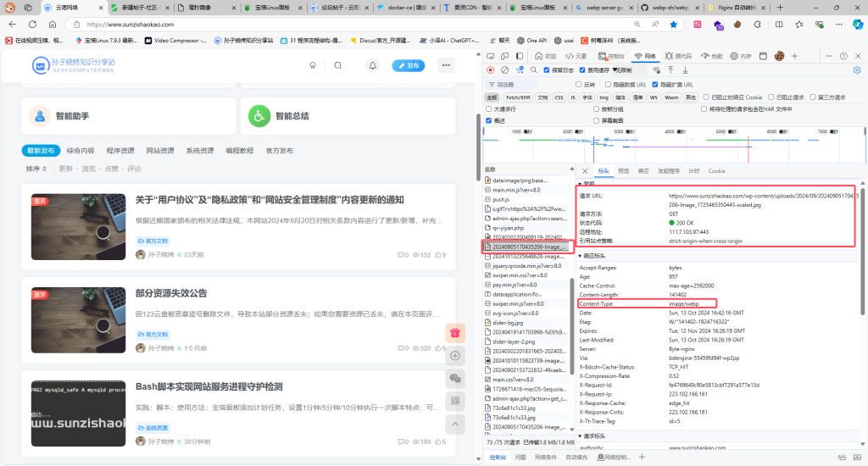This screenshot has width=868, height=466.
Task: Select the qv-yiyan.php request row
Action: [527, 228]
